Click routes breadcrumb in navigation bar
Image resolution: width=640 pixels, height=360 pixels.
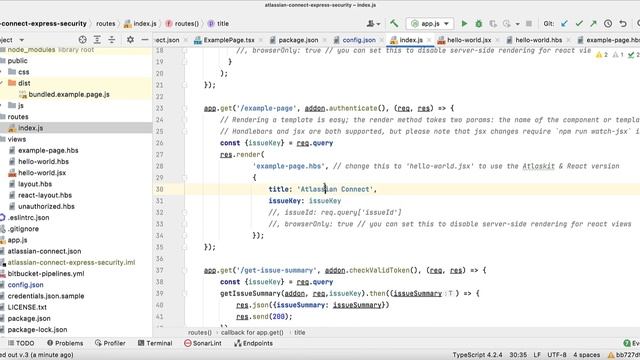click(106, 24)
